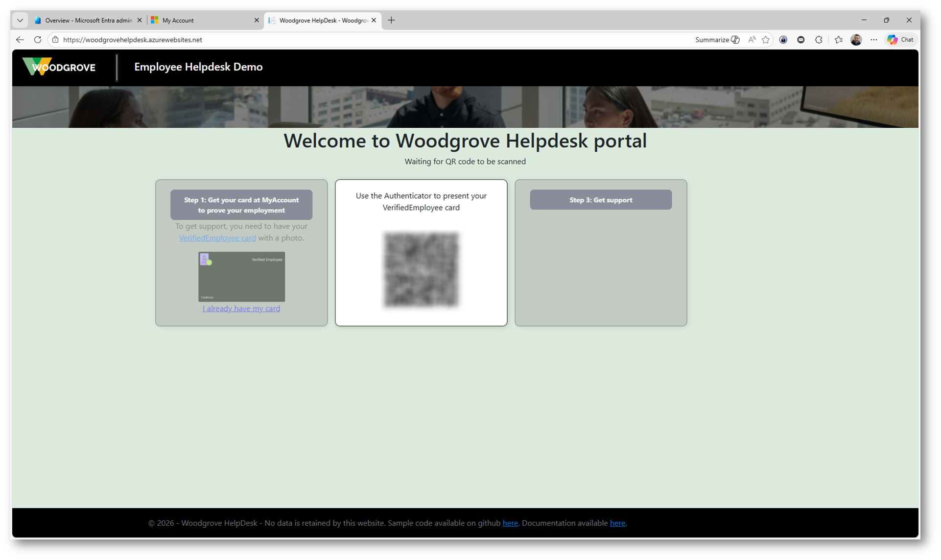
Task: Open a new browser tab
Action: pos(391,20)
